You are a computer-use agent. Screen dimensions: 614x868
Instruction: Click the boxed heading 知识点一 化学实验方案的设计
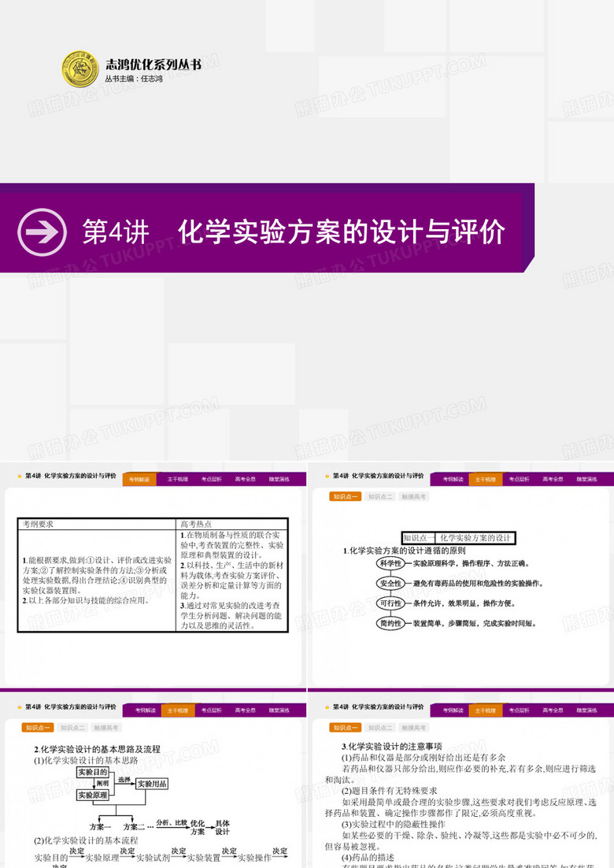(x=459, y=537)
